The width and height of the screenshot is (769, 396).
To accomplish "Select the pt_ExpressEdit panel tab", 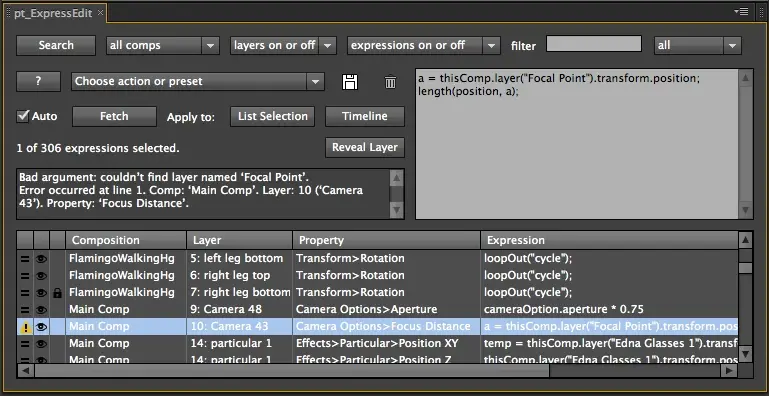I will [53, 13].
